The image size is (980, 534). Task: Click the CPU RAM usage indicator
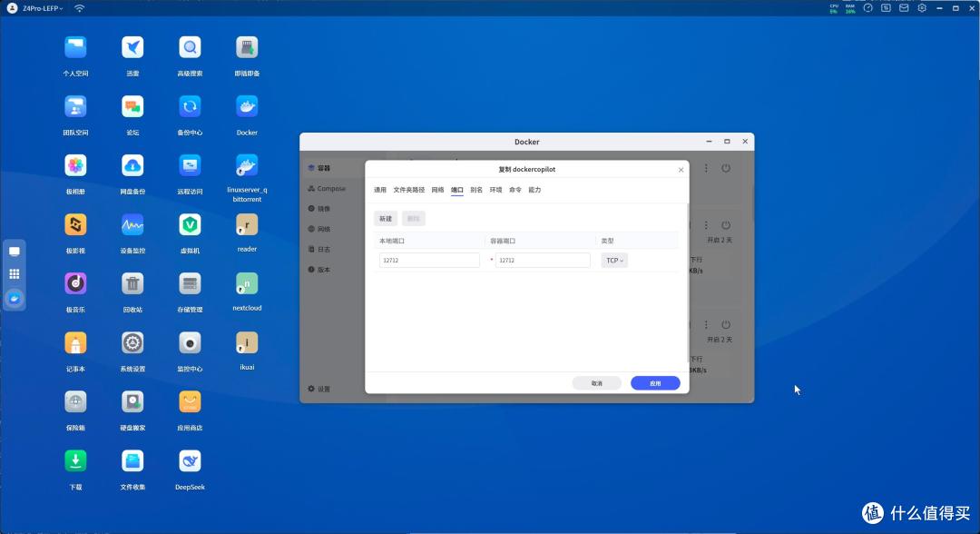pos(842,8)
